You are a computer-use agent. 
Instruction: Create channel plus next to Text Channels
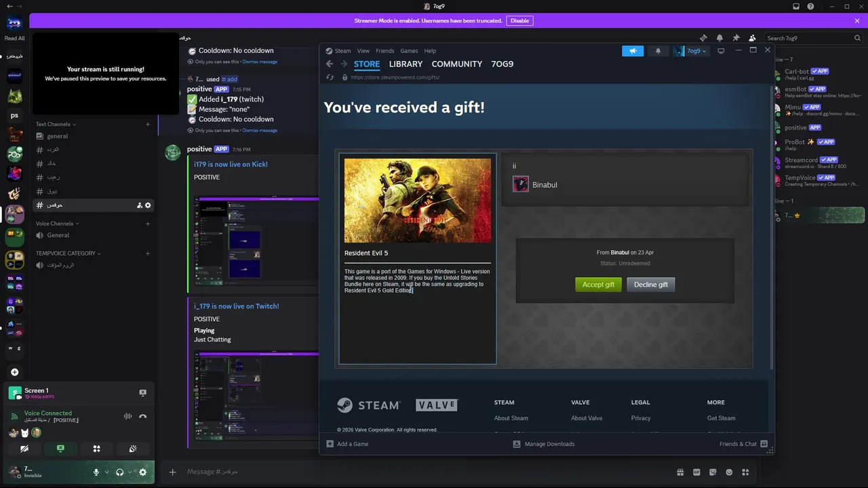tap(148, 124)
